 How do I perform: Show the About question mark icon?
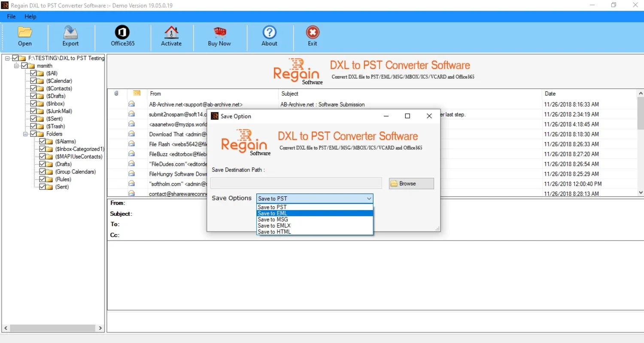(270, 33)
